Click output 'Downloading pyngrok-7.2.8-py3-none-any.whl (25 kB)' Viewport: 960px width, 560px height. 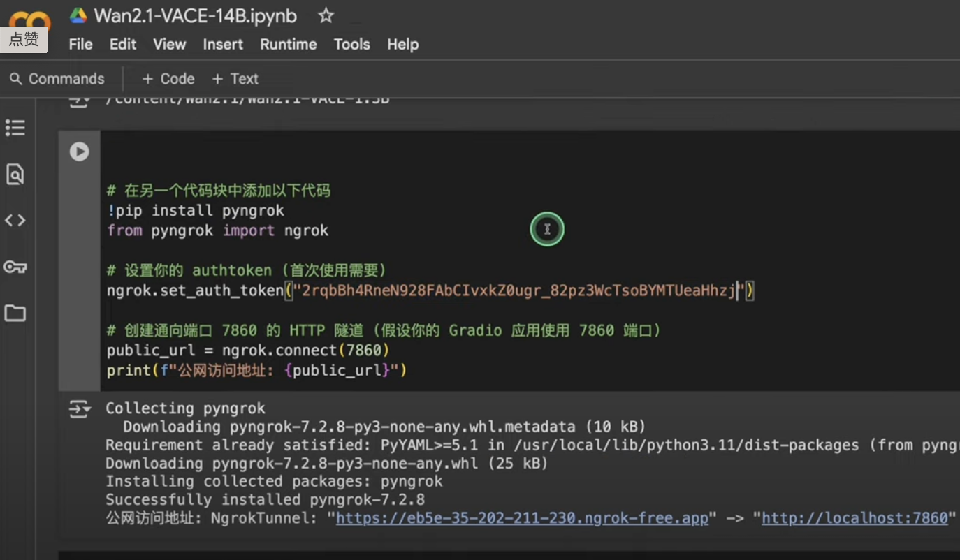coord(327,463)
